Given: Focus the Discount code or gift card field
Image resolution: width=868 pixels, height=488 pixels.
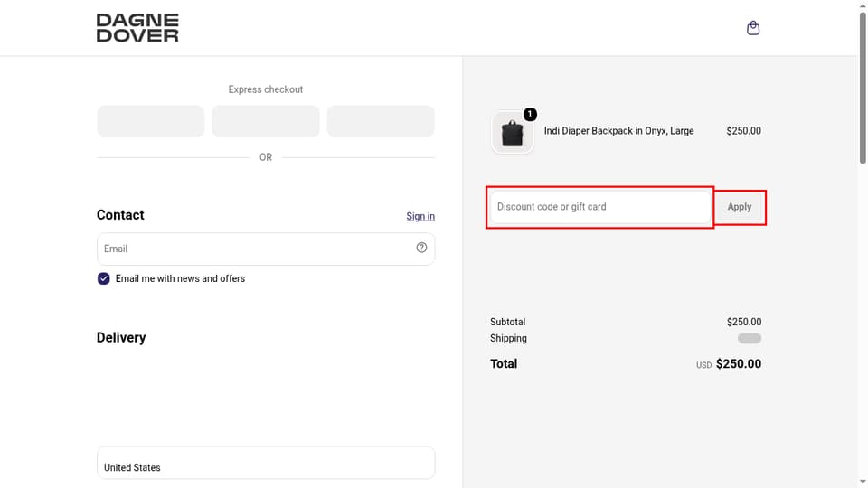Looking at the screenshot, I should (x=600, y=207).
